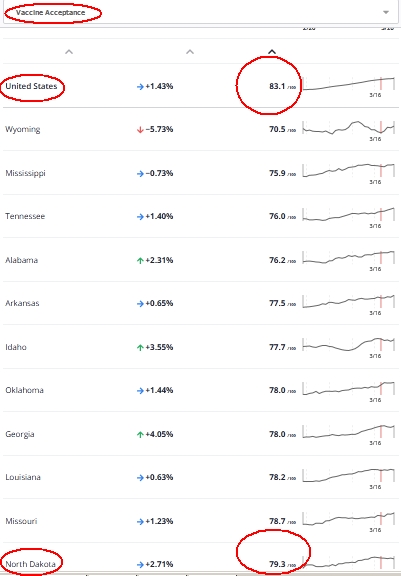
Task: Click Georgia's green up trend arrow
Action: (x=140, y=435)
